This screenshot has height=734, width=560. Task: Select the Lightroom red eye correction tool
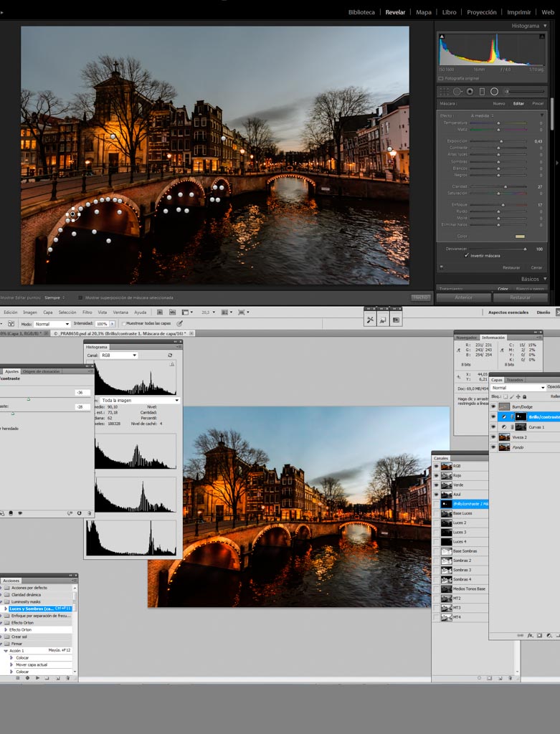click(470, 91)
